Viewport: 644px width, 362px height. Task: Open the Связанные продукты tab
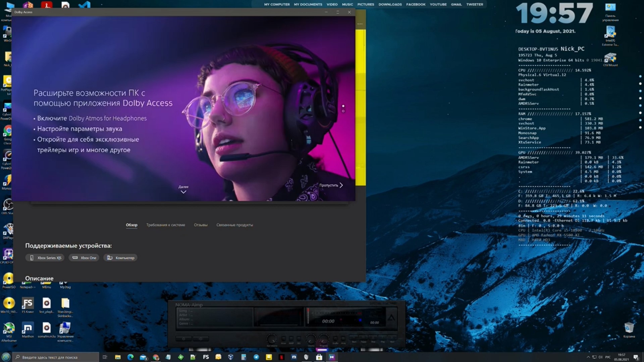(x=234, y=225)
